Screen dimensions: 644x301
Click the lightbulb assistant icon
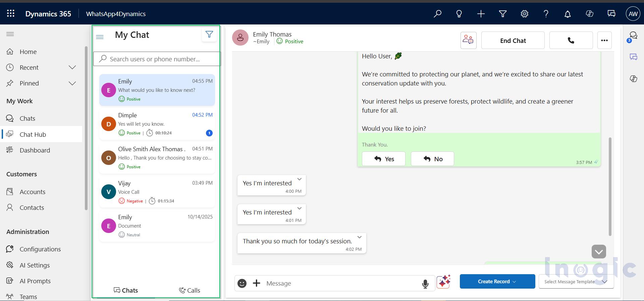(x=459, y=14)
